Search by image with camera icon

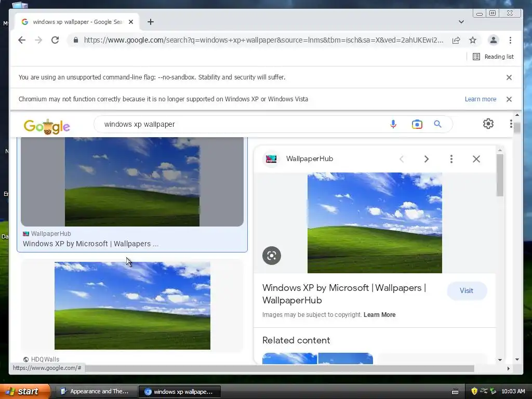417,124
